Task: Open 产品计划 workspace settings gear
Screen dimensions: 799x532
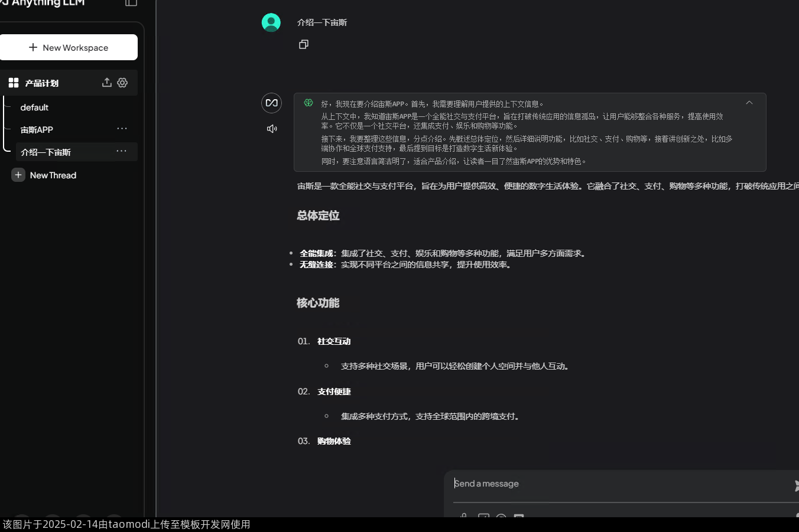Action: pyautogui.click(x=122, y=83)
